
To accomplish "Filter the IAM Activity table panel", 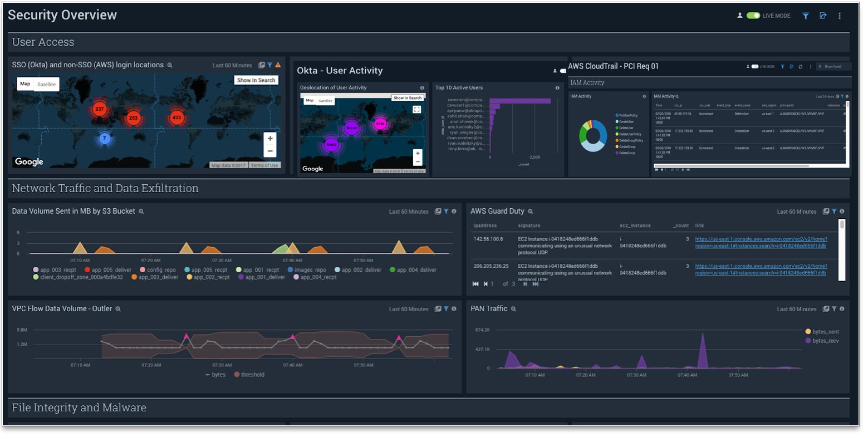I will coord(842,97).
